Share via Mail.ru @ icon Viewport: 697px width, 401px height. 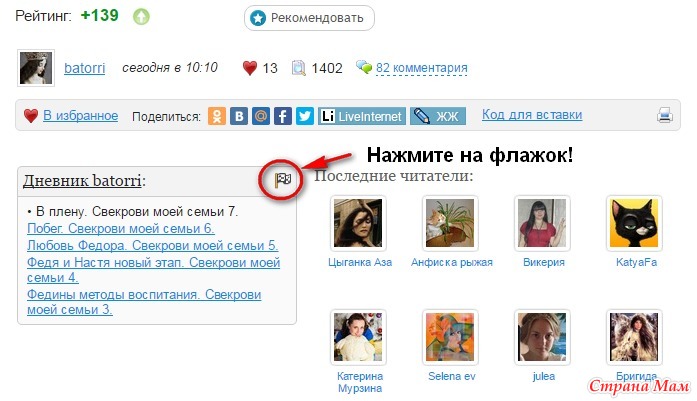(x=261, y=116)
